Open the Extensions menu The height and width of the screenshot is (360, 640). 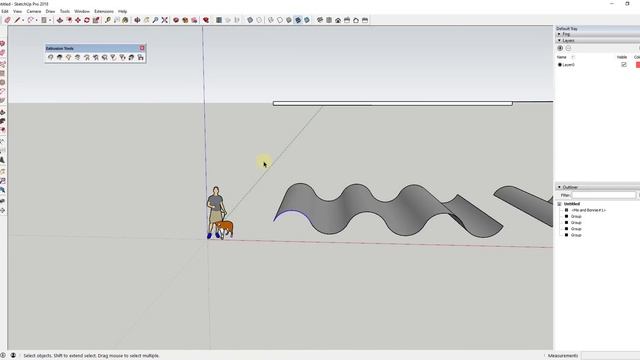(x=104, y=11)
